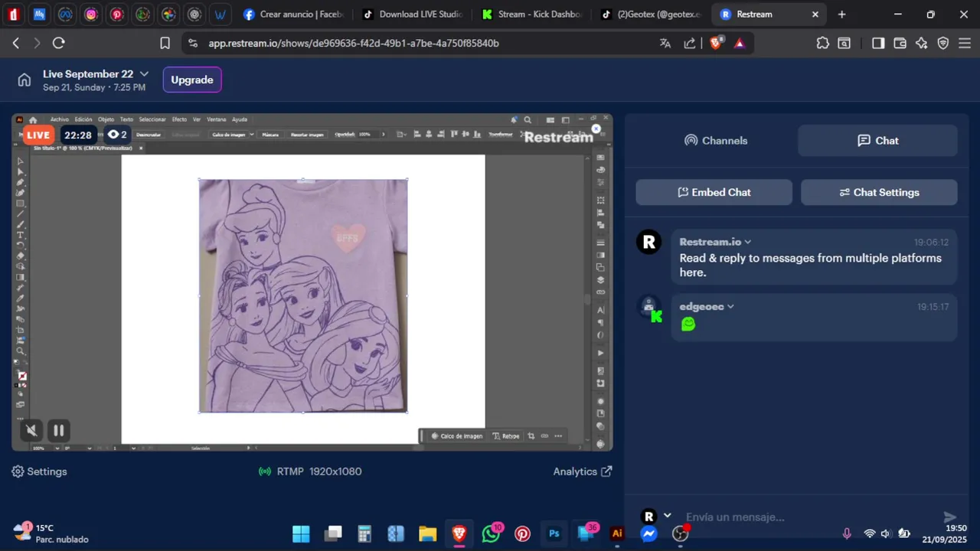Viewport: 980px width, 551px height.
Task: Open Archivo menu in streamed Illustrator
Action: pyautogui.click(x=60, y=119)
